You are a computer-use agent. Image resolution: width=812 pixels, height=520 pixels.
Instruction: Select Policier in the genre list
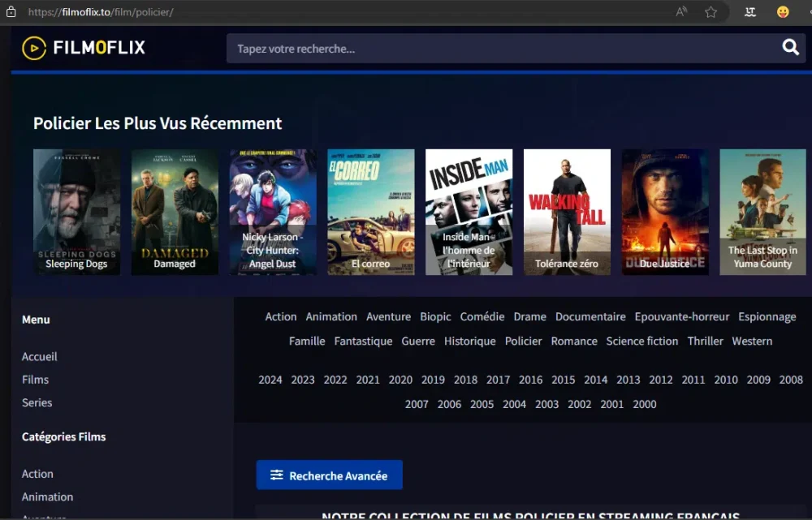click(523, 341)
